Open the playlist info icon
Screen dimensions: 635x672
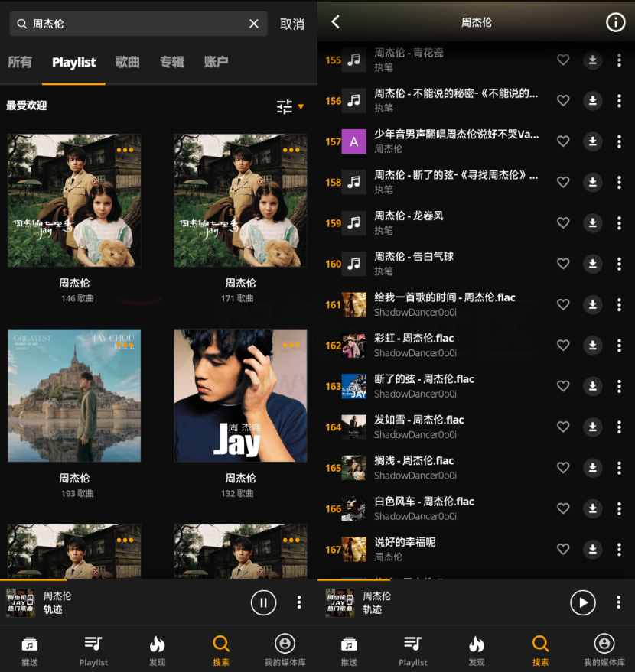[x=615, y=22]
